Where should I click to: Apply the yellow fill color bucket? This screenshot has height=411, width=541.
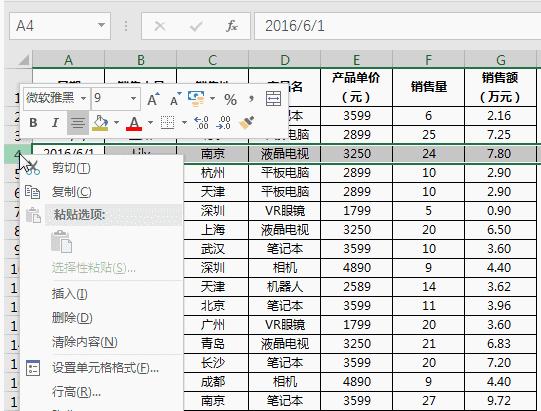tap(100, 123)
